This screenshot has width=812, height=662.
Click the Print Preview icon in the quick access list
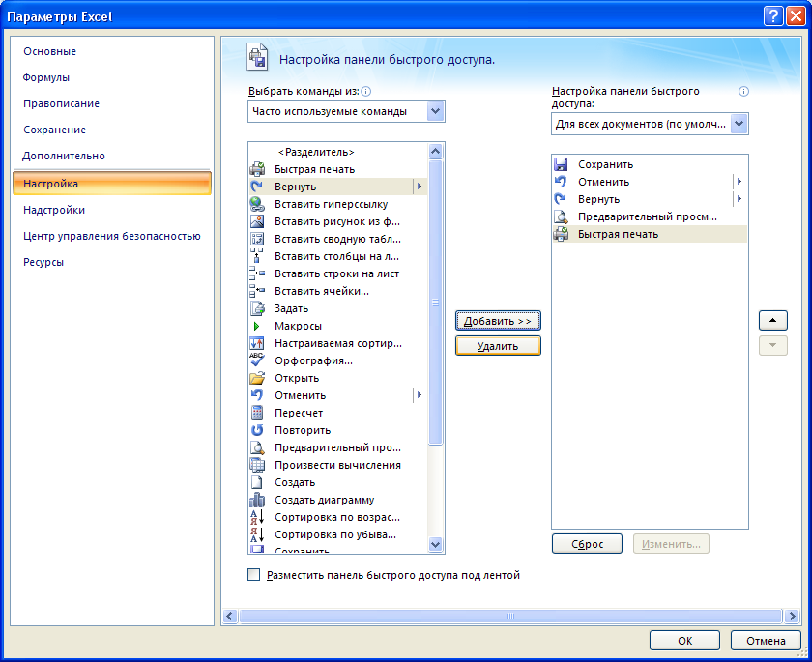point(561,216)
